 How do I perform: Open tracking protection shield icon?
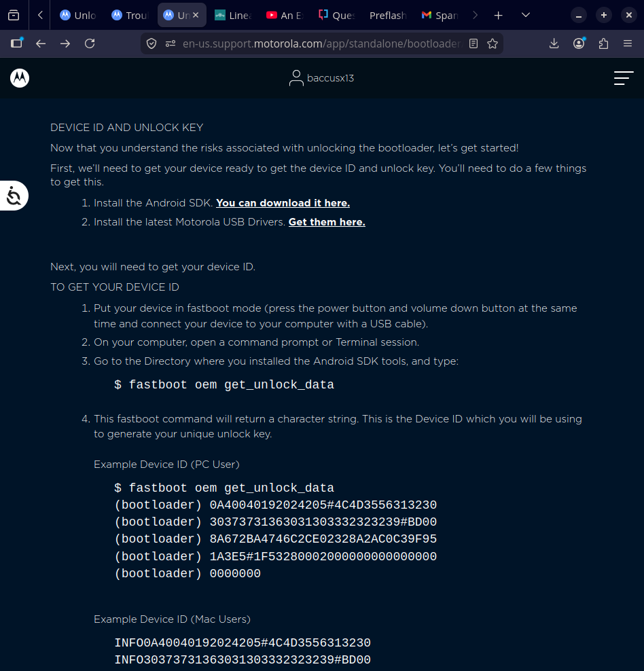151,43
